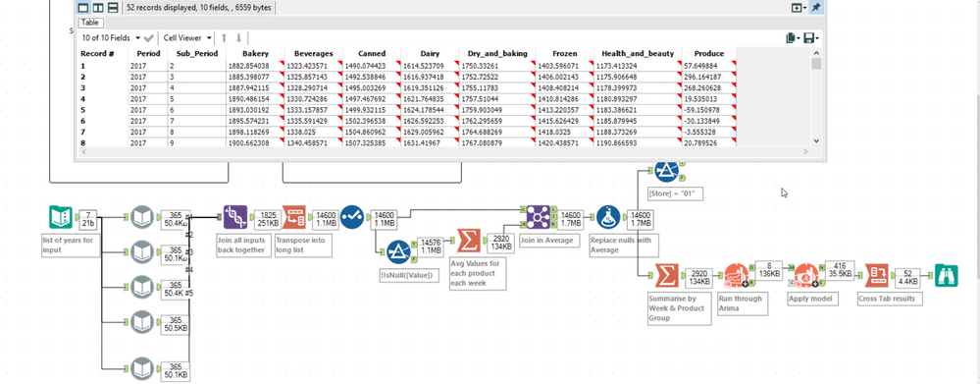Select the list of years for input tool

61,217
